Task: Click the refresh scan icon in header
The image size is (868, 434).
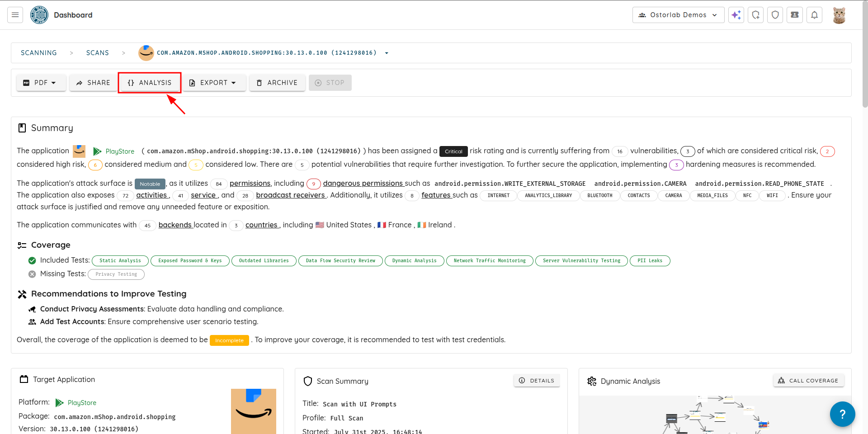Action: (755, 15)
